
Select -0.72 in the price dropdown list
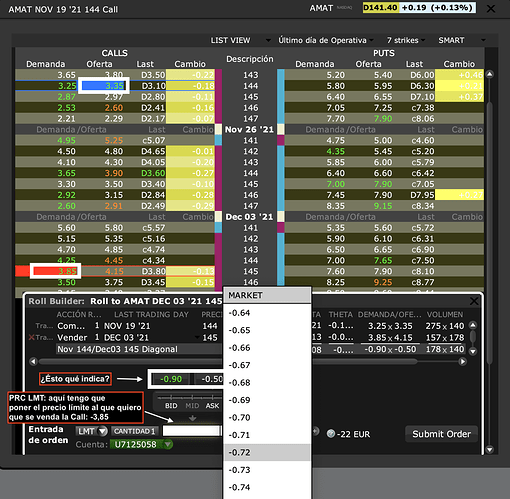[x=267, y=452]
